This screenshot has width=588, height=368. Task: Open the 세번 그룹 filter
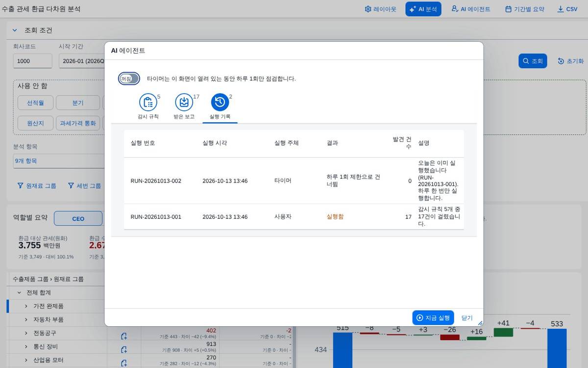[x=84, y=185]
